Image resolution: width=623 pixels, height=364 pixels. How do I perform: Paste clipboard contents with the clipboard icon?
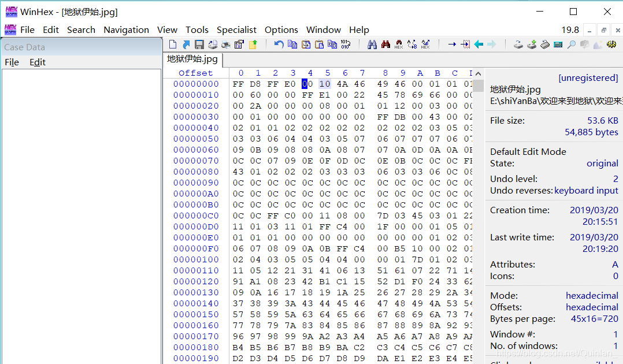[x=319, y=44]
